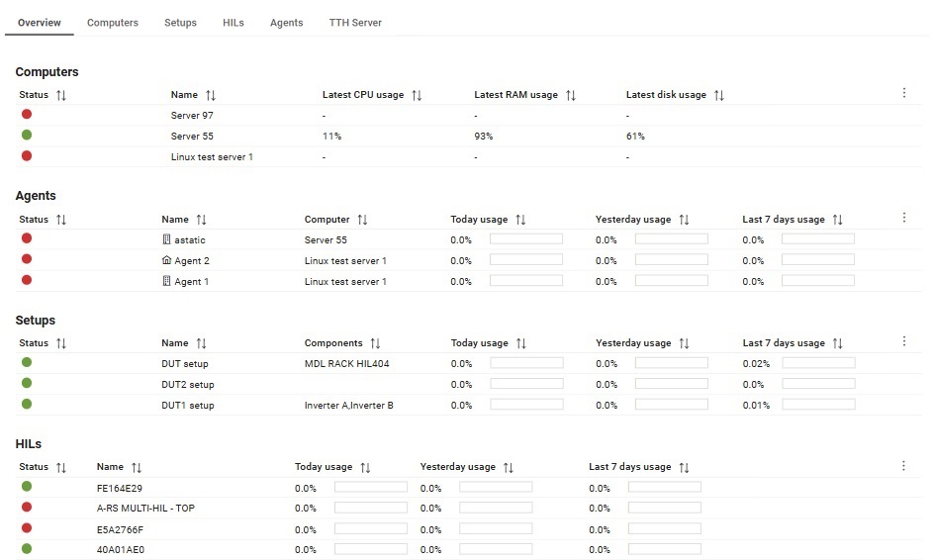The height and width of the screenshot is (560, 933).
Task: Sort Computers by Latest RAM usage
Action: 571,95
